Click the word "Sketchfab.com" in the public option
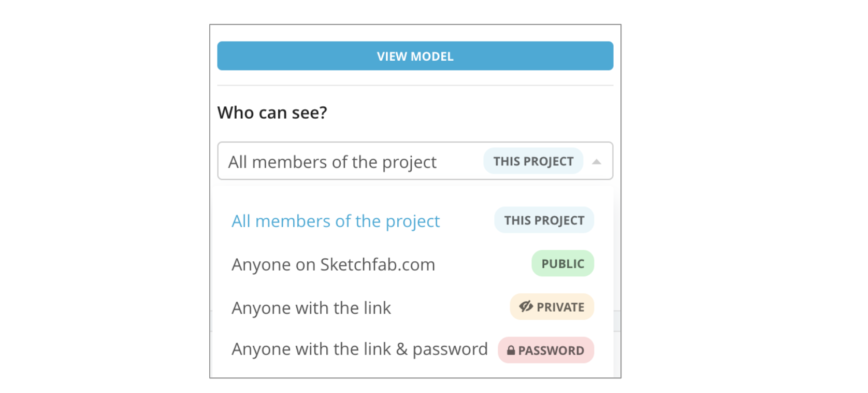The image size is (868, 393). coord(378,265)
